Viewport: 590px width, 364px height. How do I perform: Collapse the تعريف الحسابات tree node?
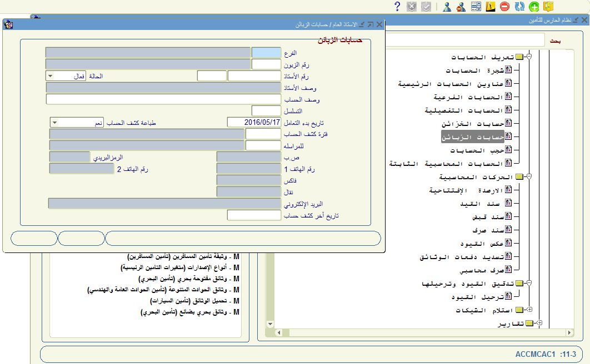point(529,57)
